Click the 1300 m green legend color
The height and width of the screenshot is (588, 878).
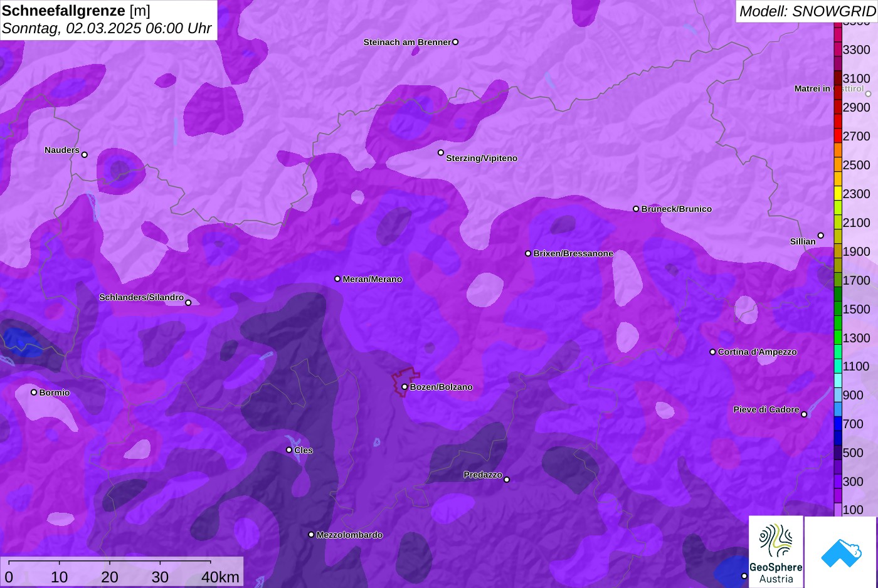(x=838, y=337)
